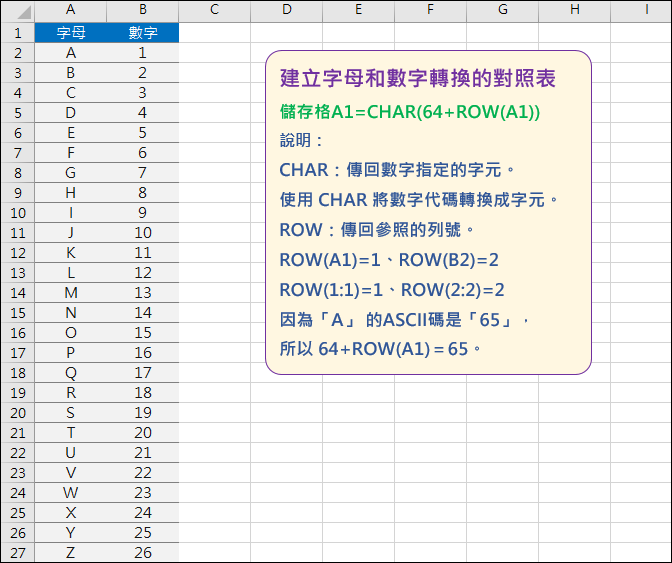The height and width of the screenshot is (563, 672).
Task: Select column F header
Action: tap(431, 10)
